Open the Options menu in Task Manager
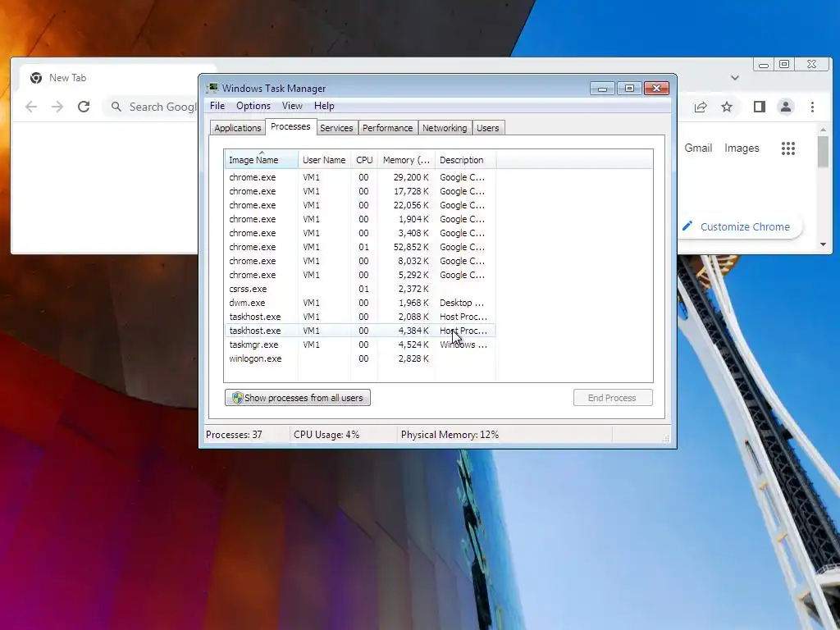The image size is (840, 630). [x=253, y=106]
